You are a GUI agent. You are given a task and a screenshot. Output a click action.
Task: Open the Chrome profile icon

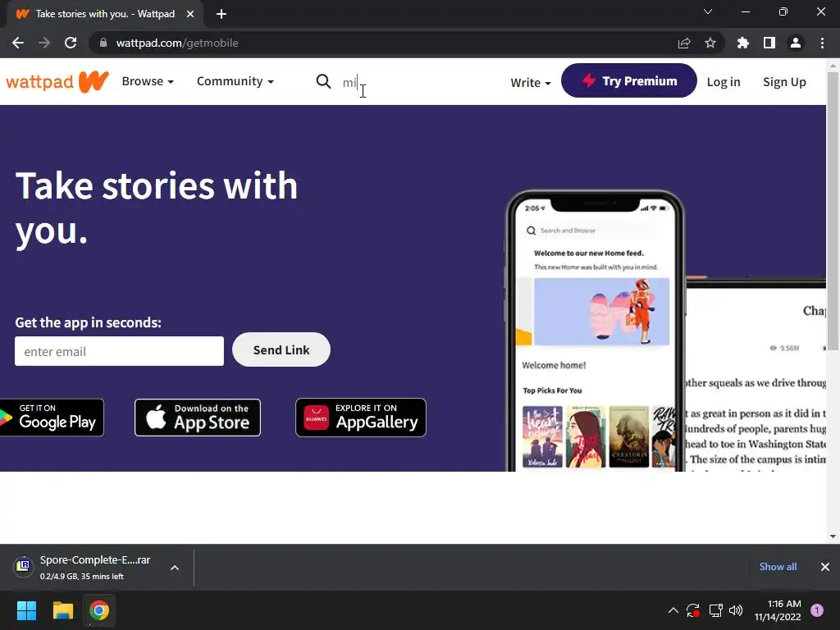[x=796, y=43]
